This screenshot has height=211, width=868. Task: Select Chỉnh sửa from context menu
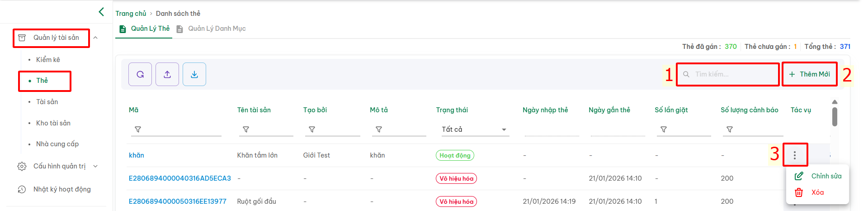tap(826, 176)
